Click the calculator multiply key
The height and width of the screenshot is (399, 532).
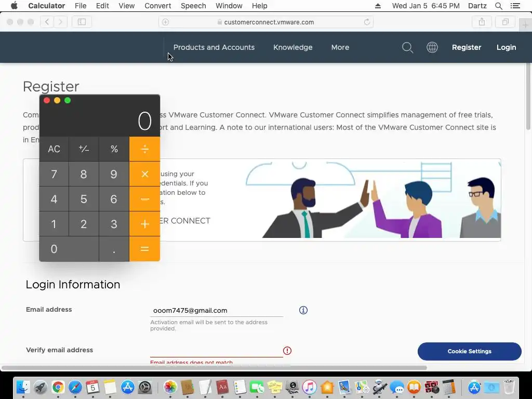pyautogui.click(x=144, y=174)
